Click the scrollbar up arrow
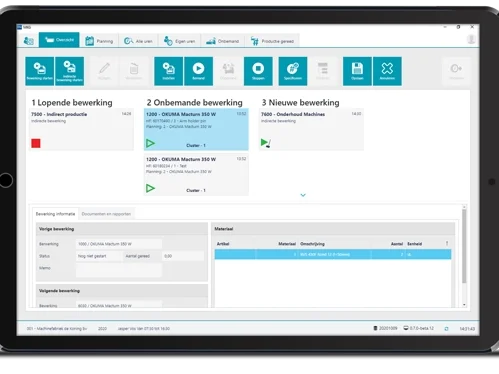The image size is (499, 374). (x=464, y=207)
